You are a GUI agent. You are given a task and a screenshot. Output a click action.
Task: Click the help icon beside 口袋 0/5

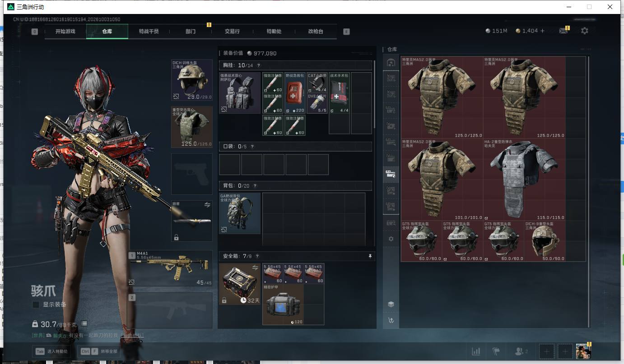252,147
